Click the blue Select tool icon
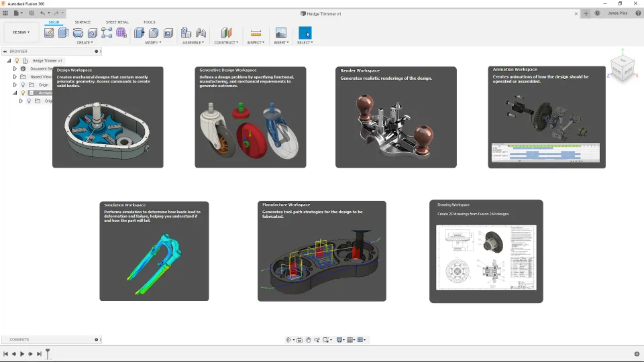 point(305,33)
